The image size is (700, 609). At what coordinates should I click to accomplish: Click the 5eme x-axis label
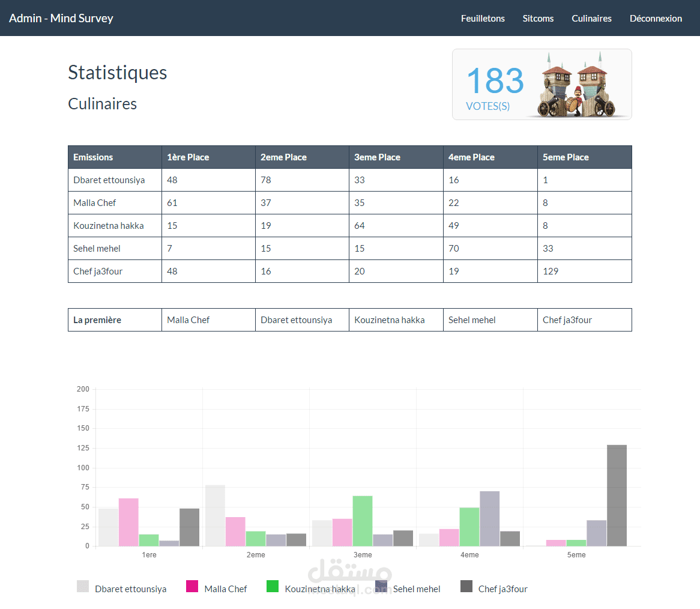(x=576, y=554)
